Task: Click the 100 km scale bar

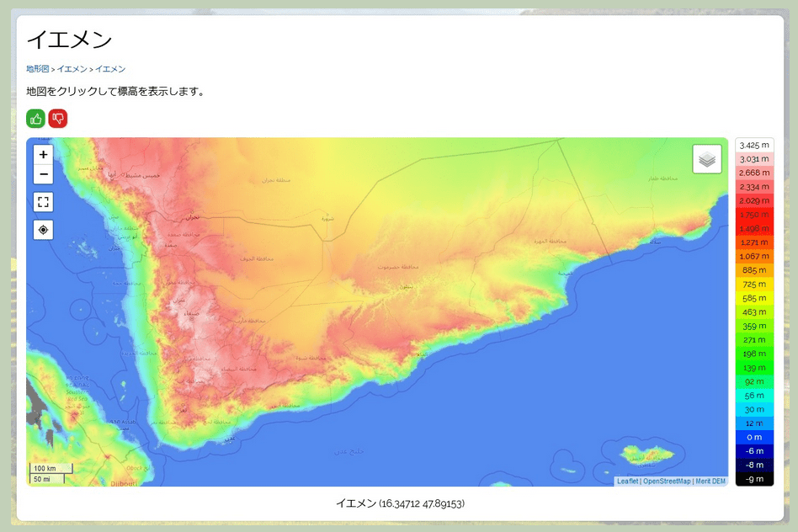Action: click(51, 468)
